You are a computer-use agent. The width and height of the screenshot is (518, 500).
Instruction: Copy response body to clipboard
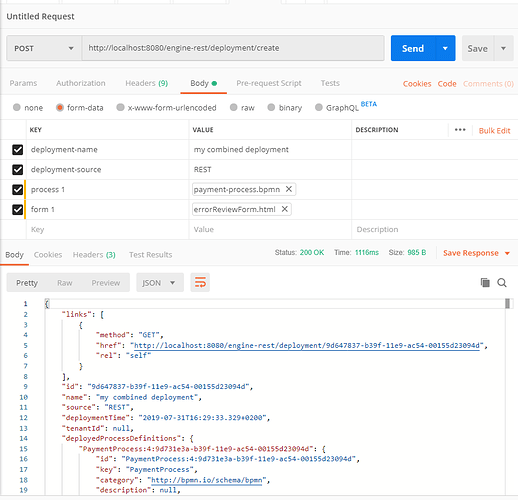pos(485,283)
